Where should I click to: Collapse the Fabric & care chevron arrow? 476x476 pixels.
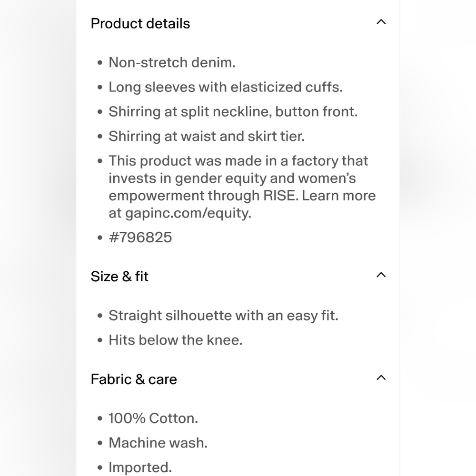[381, 377]
